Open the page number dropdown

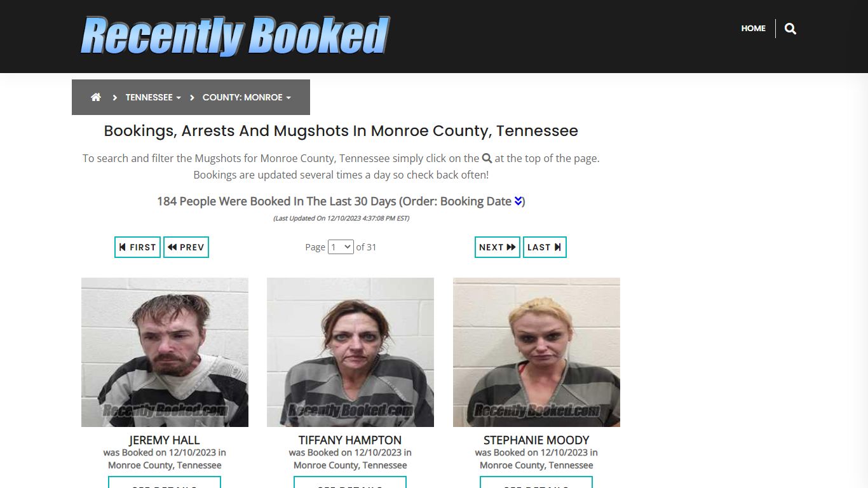pyautogui.click(x=341, y=247)
